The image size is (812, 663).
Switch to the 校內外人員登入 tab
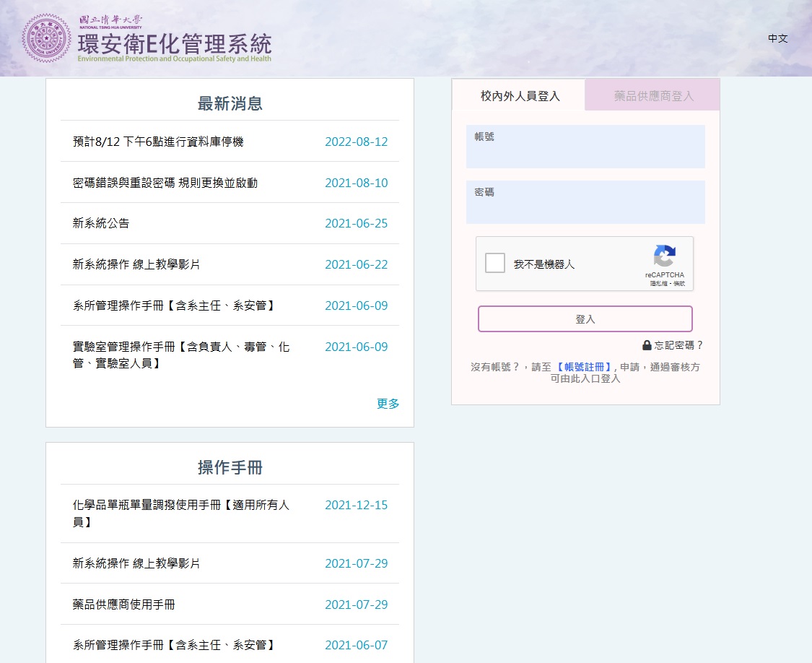pos(520,96)
